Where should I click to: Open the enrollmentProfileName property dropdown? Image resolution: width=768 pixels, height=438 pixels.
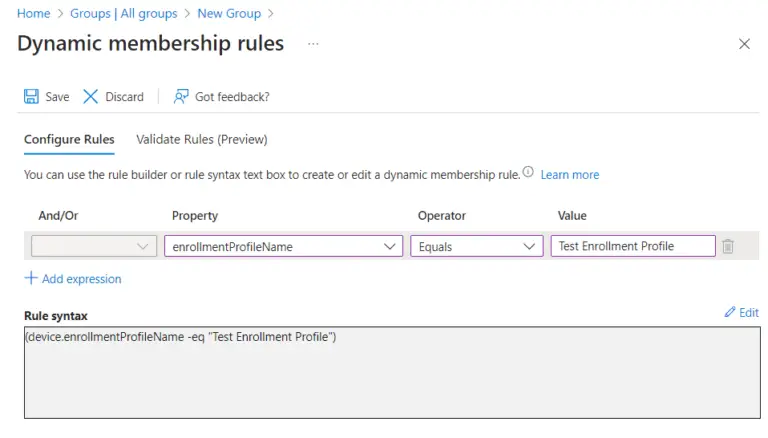(x=283, y=246)
